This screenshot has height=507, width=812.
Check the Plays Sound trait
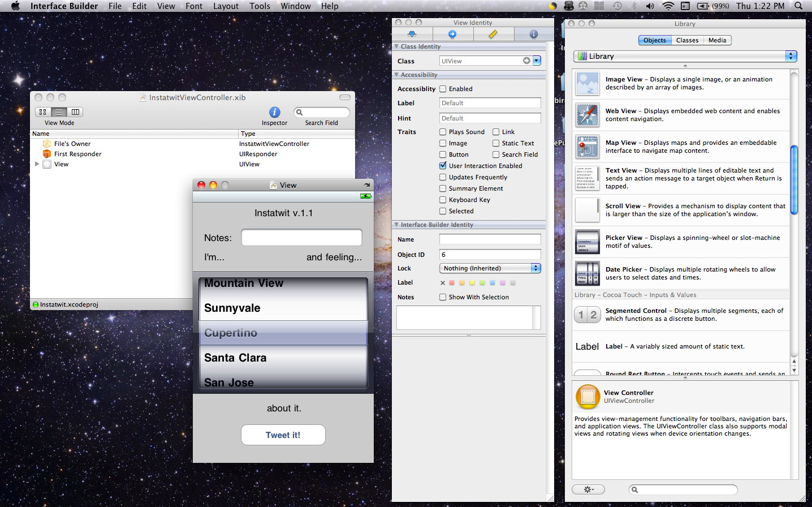443,132
